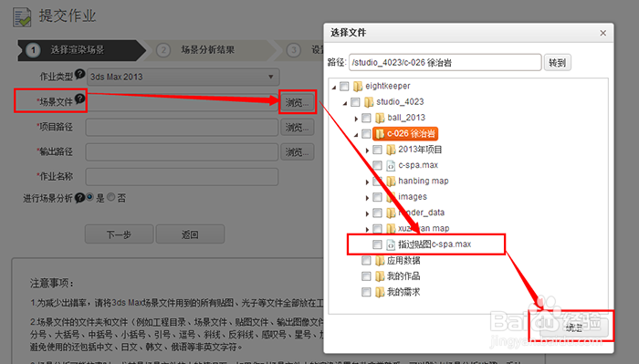Click help icon beside 进行场景分析
The width and height of the screenshot is (639, 364).
click(80, 198)
